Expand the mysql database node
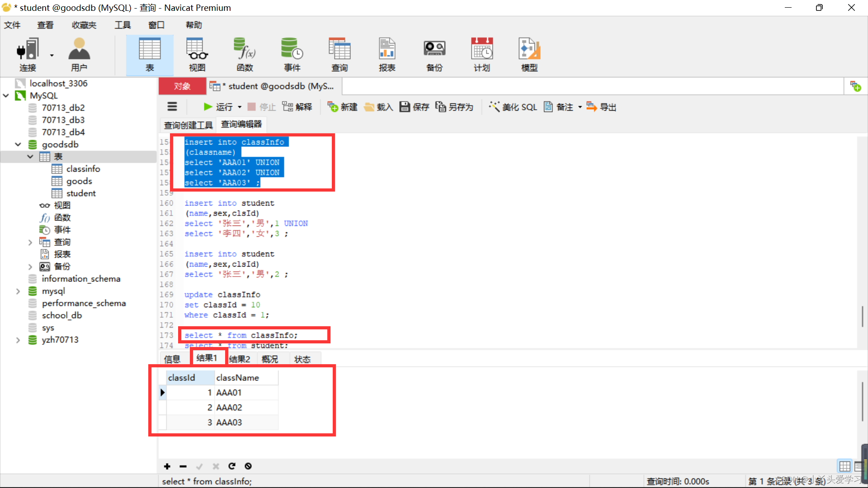The image size is (868, 488). click(x=18, y=291)
